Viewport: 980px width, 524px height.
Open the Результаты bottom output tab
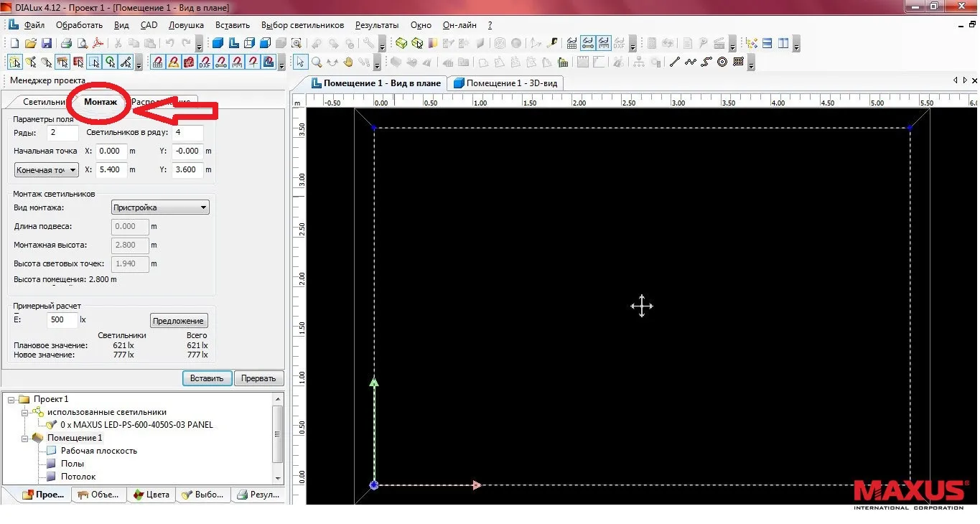click(258, 495)
